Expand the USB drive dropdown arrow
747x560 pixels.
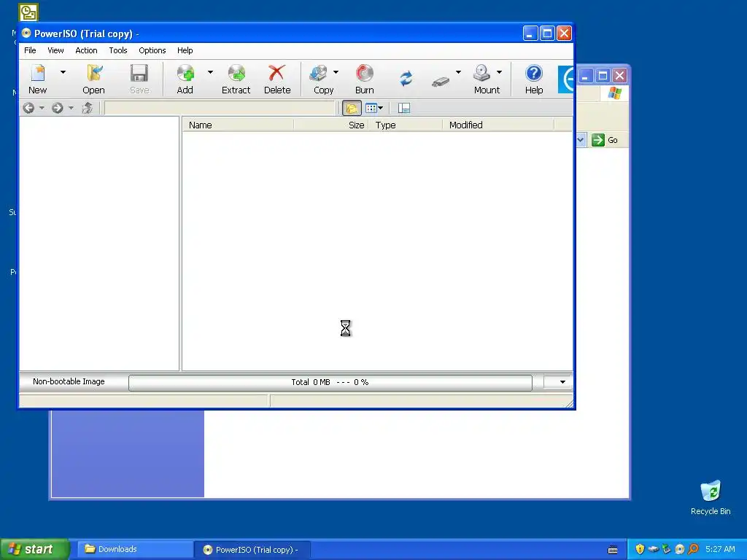click(x=458, y=72)
